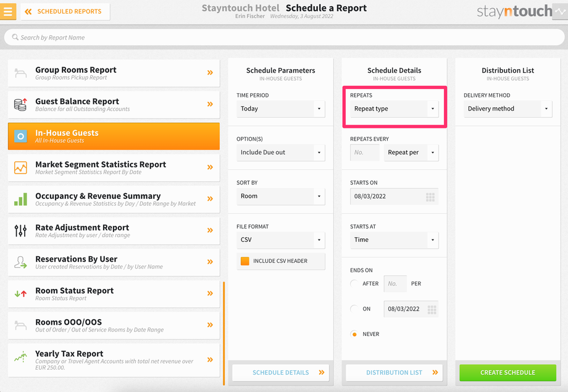Click Rate Adjustment Report sliders icon
Image resolution: width=568 pixels, height=392 pixels.
point(20,230)
